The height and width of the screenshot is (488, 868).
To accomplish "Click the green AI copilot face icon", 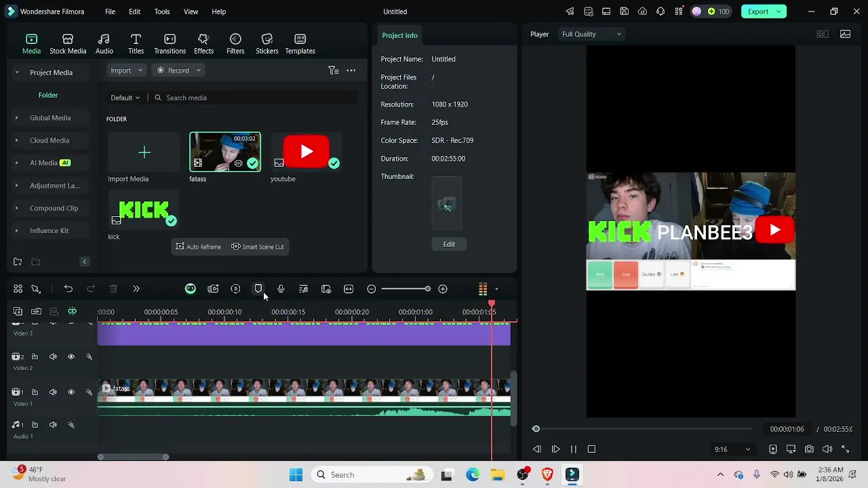I will coord(191,289).
